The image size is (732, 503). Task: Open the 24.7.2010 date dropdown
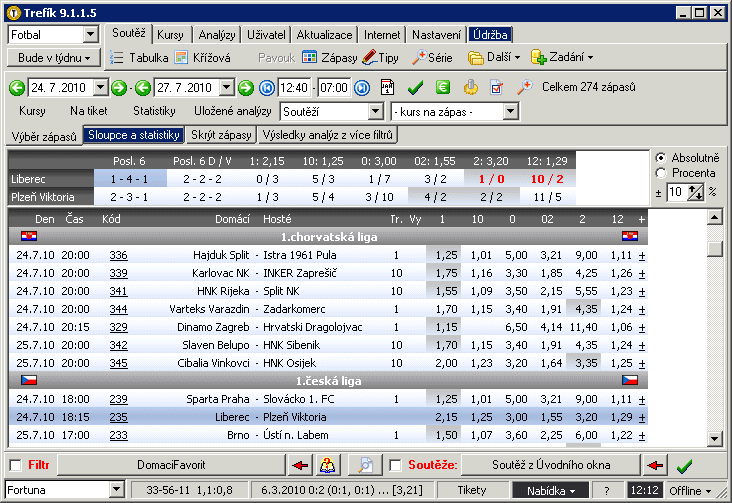coord(100,87)
